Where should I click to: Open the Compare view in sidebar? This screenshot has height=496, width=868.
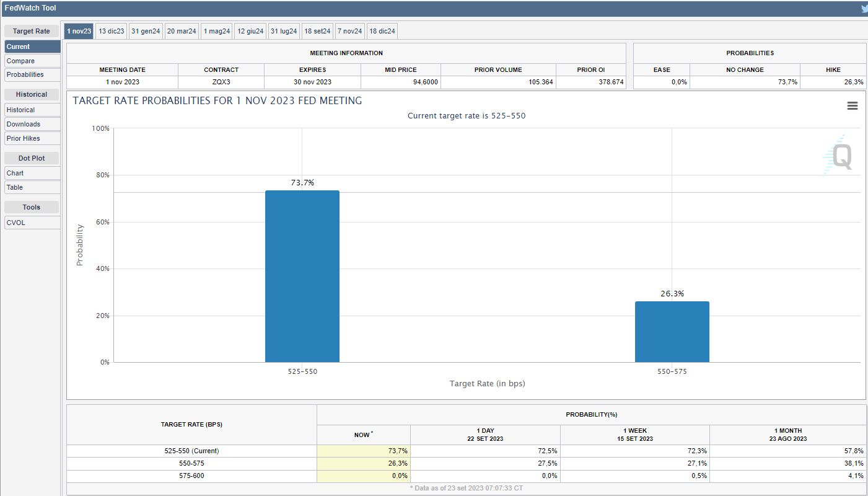tap(32, 61)
